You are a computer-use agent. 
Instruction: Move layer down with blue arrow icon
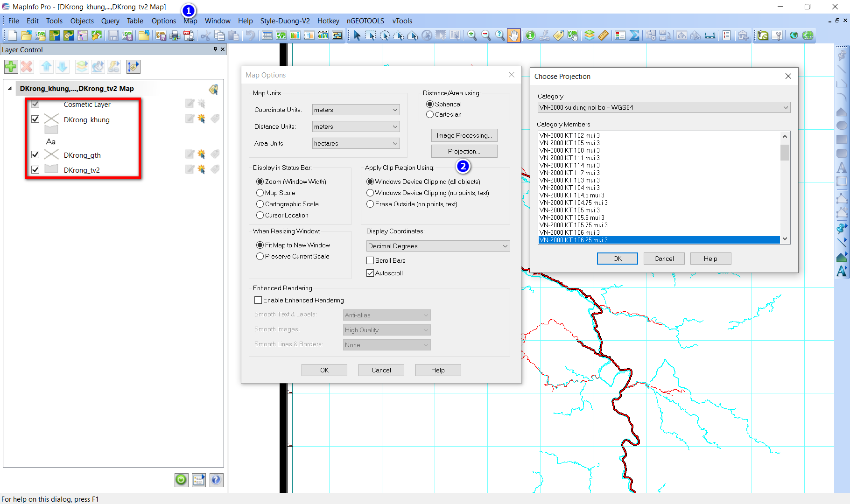(62, 67)
